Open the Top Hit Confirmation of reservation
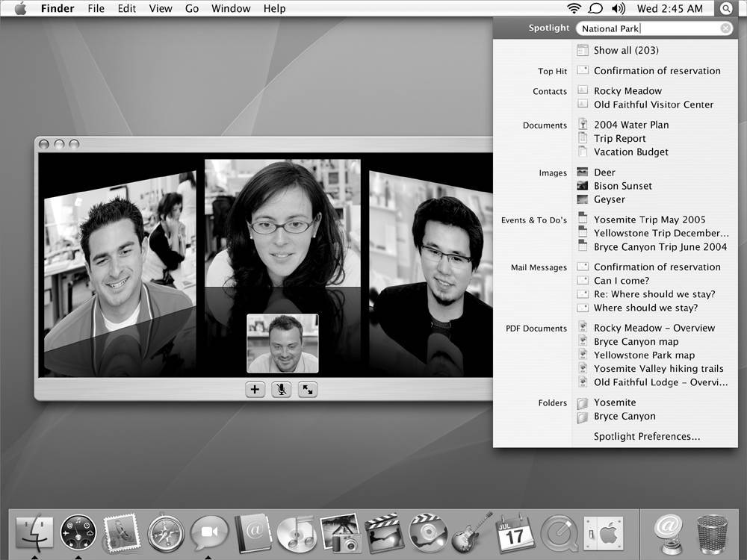The width and height of the screenshot is (747, 560). click(x=657, y=70)
